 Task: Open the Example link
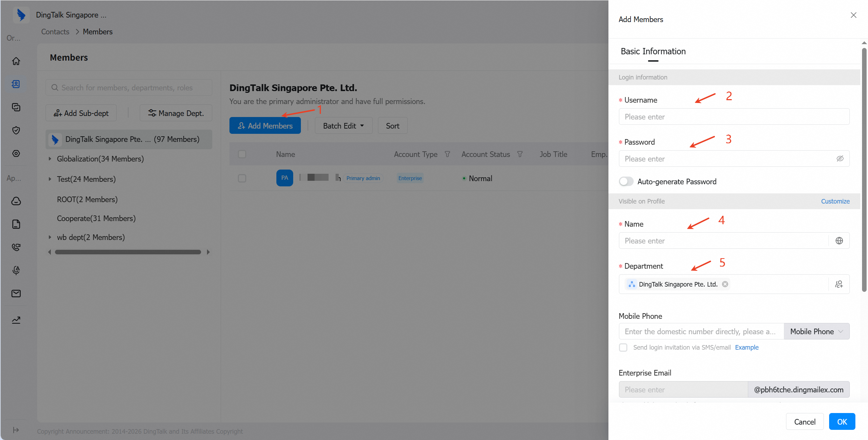747,348
